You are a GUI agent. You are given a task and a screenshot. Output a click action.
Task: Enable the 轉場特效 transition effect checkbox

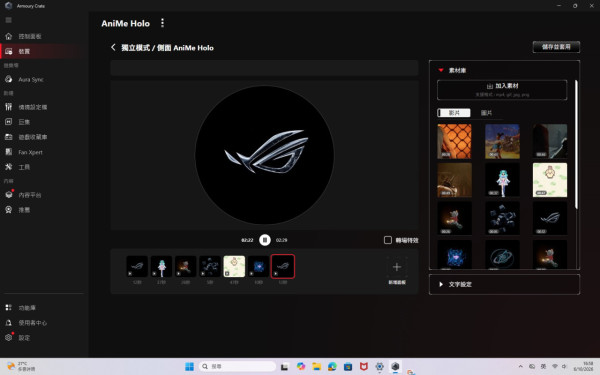point(388,240)
